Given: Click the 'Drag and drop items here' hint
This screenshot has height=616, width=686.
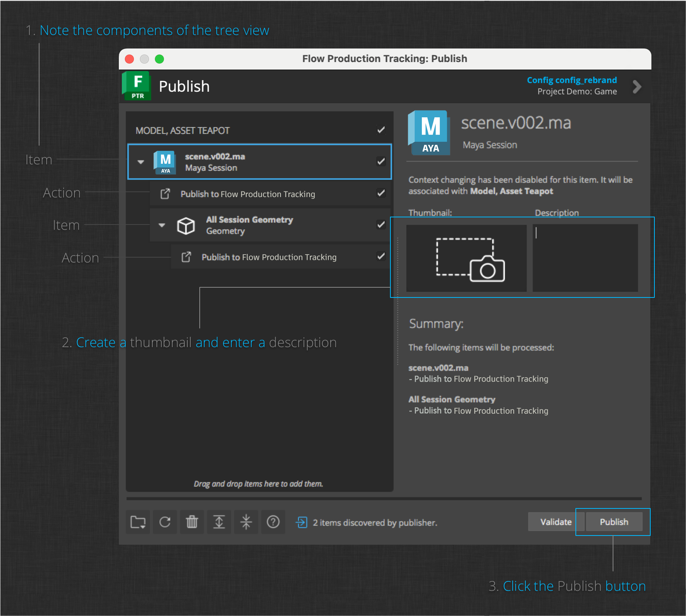Looking at the screenshot, I should [258, 484].
